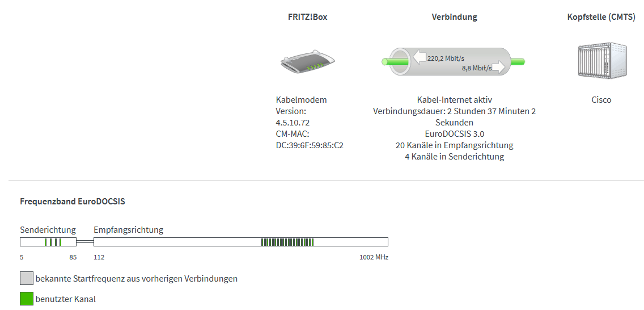Click the green 'benutzter Kanal' legend swatch
The width and height of the screenshot is (644, 310).
[x=27, y=299]
